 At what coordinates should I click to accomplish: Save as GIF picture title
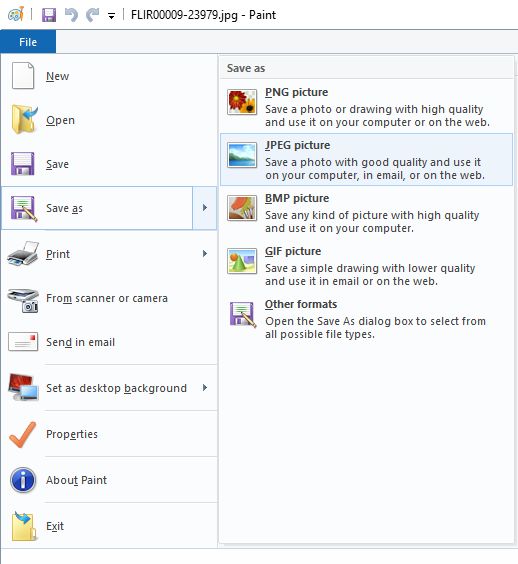pyautogui.click(x=293, y=251)
